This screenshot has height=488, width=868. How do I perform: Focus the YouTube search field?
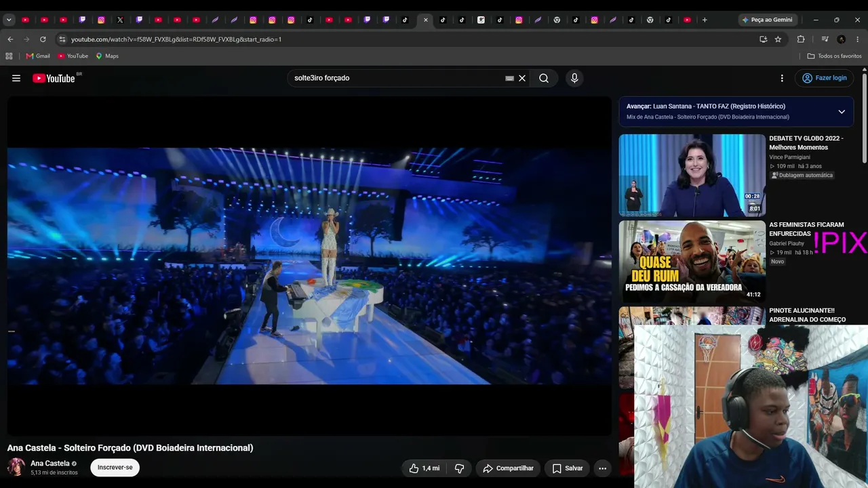click(397, 78)
